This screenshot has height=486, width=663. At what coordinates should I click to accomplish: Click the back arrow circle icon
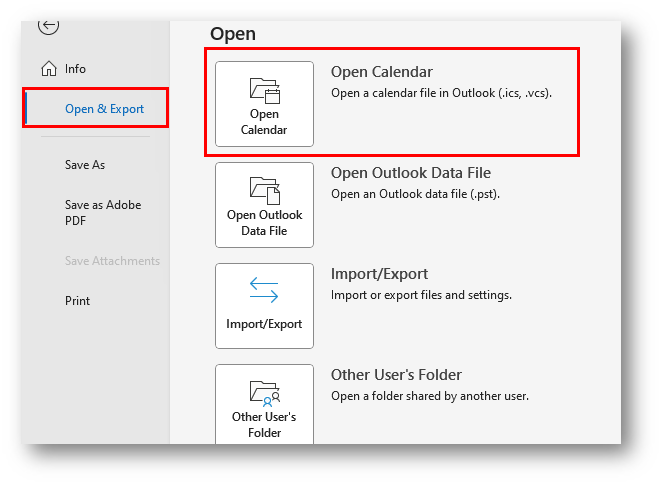pos(48,27)
